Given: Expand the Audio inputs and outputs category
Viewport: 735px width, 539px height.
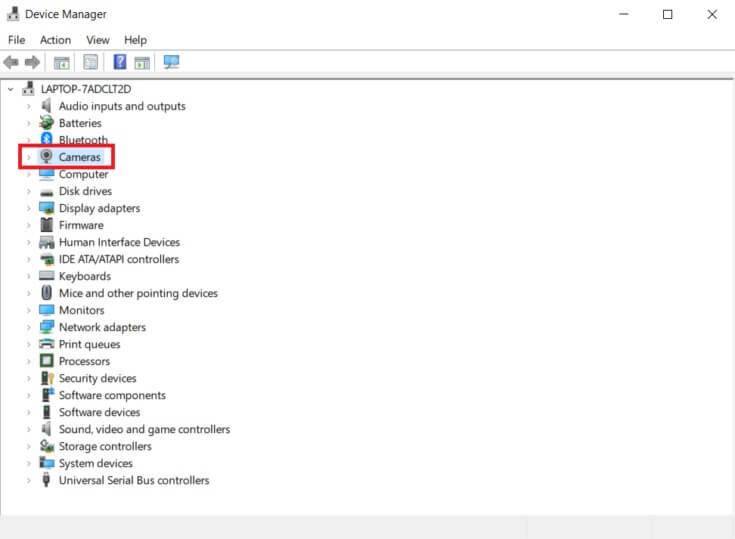Looking at the screenshot, I should pyautogui.click(x=29, y=106).
